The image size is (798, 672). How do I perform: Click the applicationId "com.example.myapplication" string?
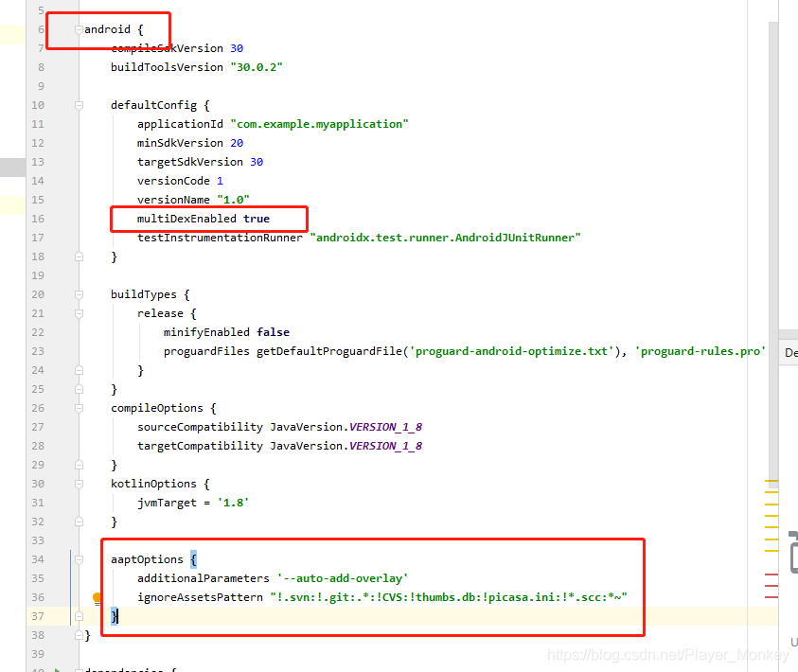pyautogui.click(x=320, y=124)
